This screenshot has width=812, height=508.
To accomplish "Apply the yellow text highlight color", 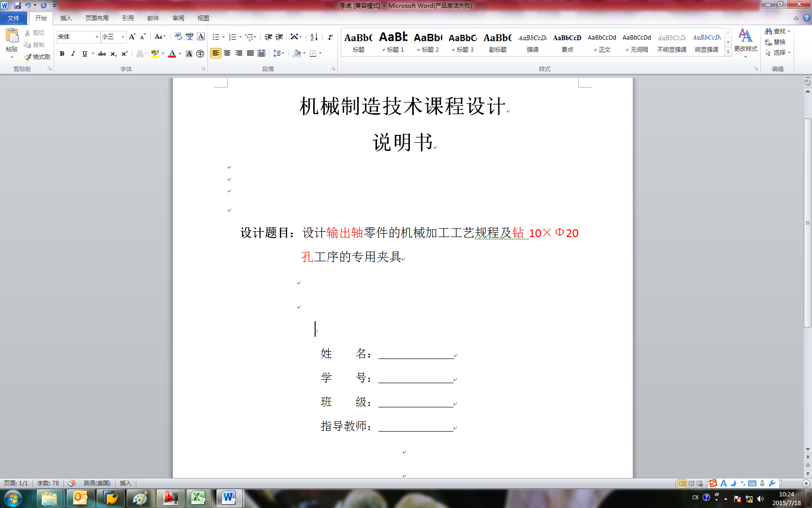I will pyautogui.click(x=155, y=54).
